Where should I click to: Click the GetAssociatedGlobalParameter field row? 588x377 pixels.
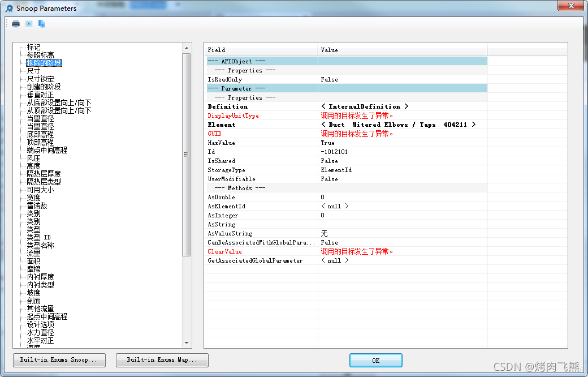(x=347, y=260)
